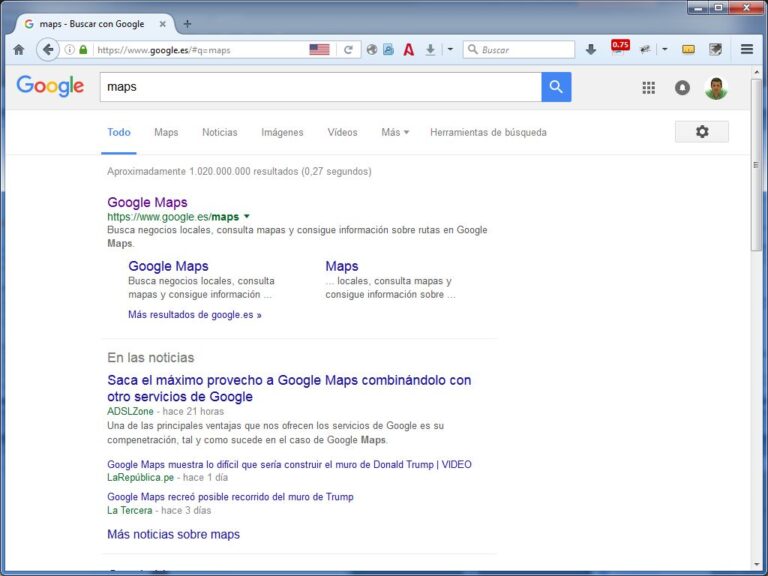The height and width of the screenshot is (576, 768).
Task: Open the Google apps grid
Action: pos(648,88)
